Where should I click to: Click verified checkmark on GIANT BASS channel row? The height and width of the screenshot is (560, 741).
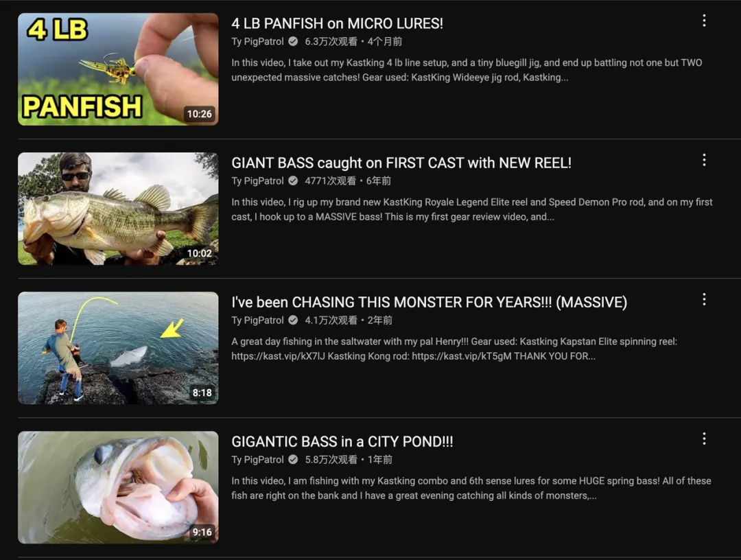pyautogui.click(x=293, y=181)
